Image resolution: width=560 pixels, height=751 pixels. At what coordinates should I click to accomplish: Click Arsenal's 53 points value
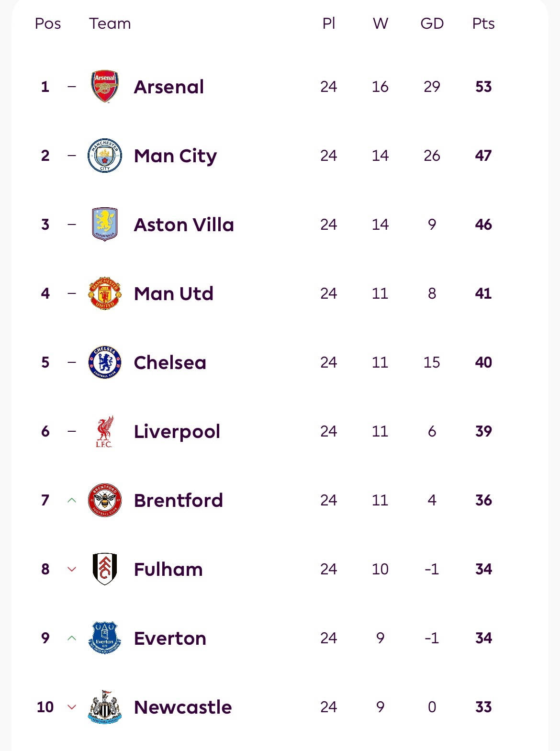coord(483,87)
